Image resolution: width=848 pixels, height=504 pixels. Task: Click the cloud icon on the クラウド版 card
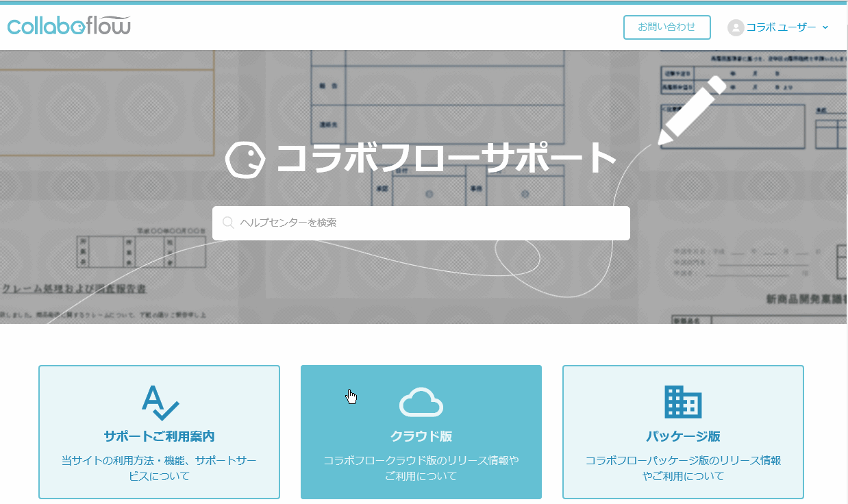pos(421,402)
